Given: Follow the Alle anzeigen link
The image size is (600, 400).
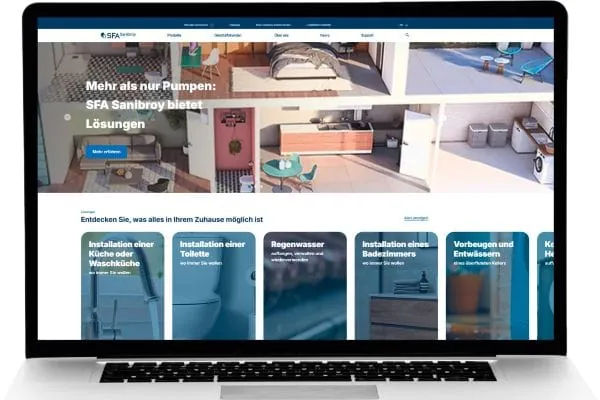Looking at the screenshot, I should 416,218.
